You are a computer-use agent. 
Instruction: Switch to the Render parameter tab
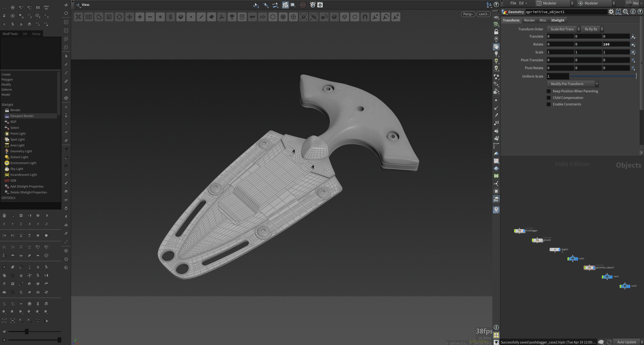click(529, 20)
